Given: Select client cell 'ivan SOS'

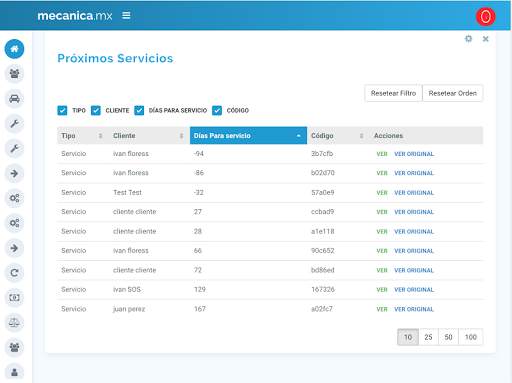Looking at the screenshot, I should click(x=127, y=289).
